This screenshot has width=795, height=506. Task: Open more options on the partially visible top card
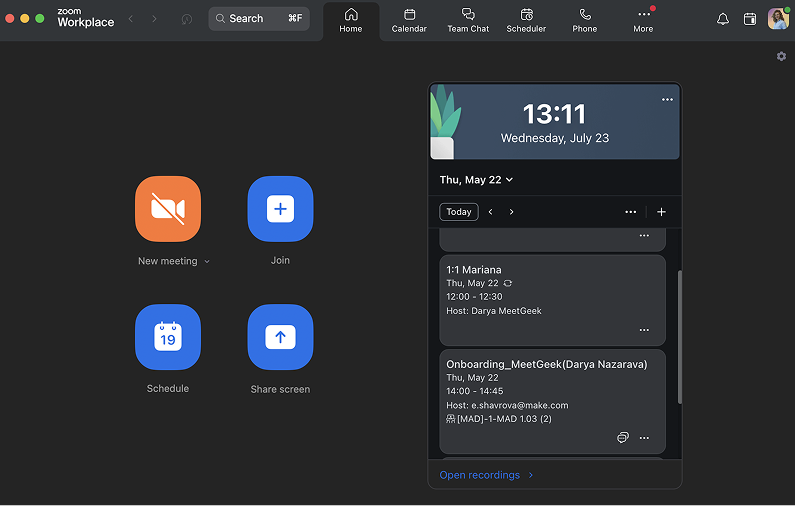[644, 236]
